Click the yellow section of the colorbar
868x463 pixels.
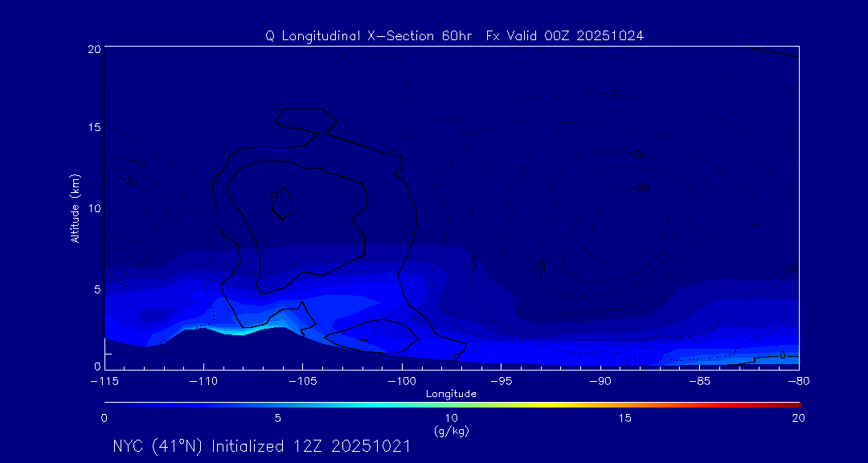click(x=522, y=403)
